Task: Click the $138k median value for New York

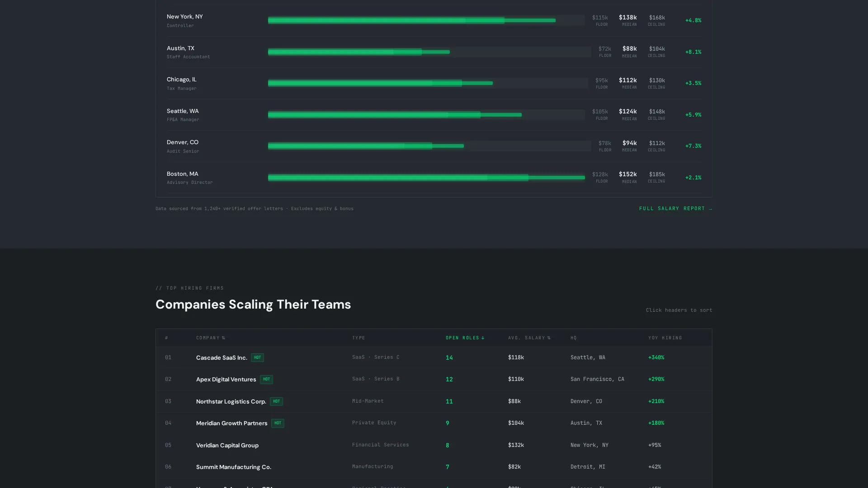Action: (x=627, y=18)
